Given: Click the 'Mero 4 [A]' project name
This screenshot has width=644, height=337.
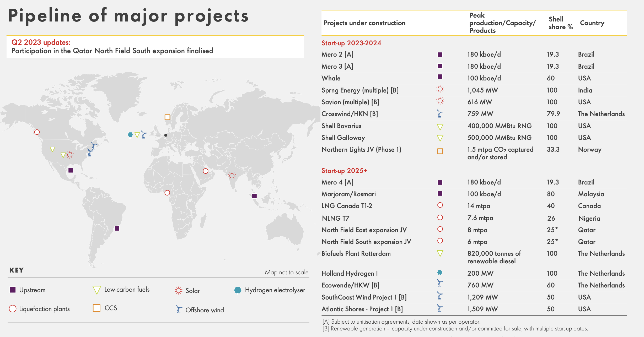Looking at the screenshot, I should pos(337,182).
